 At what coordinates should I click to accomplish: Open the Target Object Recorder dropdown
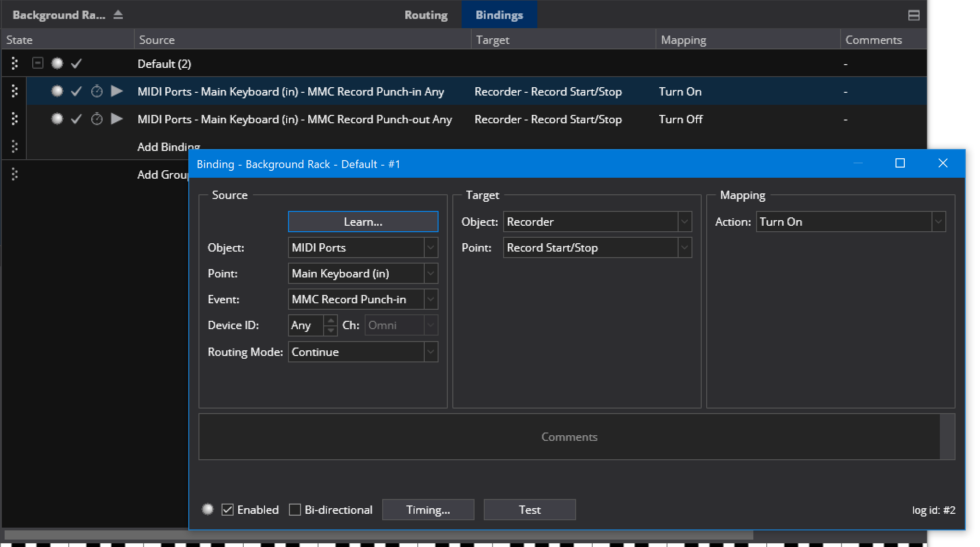[x=597, y=222]
